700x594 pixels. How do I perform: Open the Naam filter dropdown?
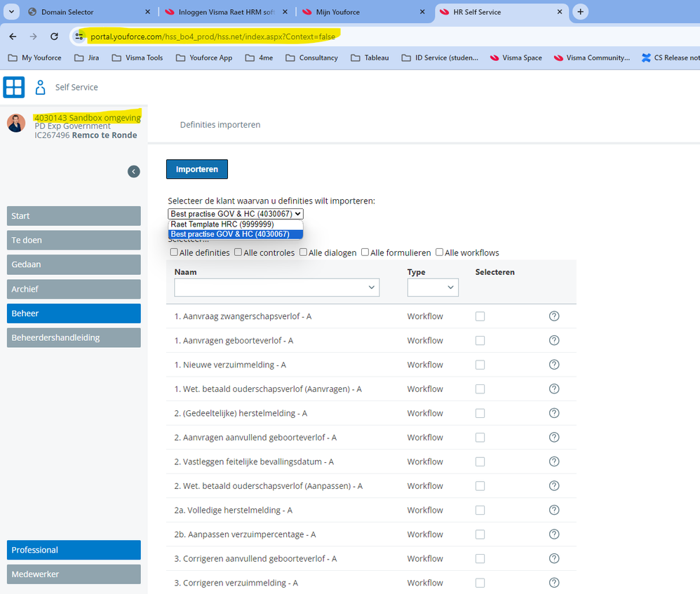pyautogui.click(x=277, y=288)
